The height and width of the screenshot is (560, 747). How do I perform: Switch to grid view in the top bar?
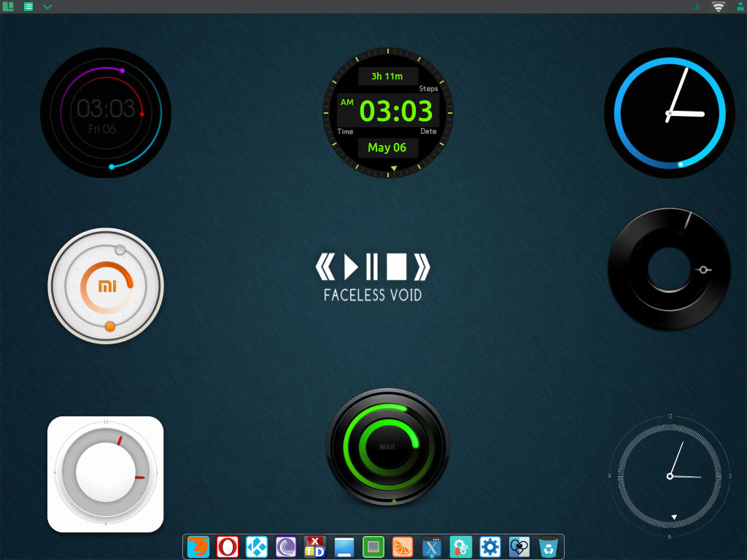point(8,7)
